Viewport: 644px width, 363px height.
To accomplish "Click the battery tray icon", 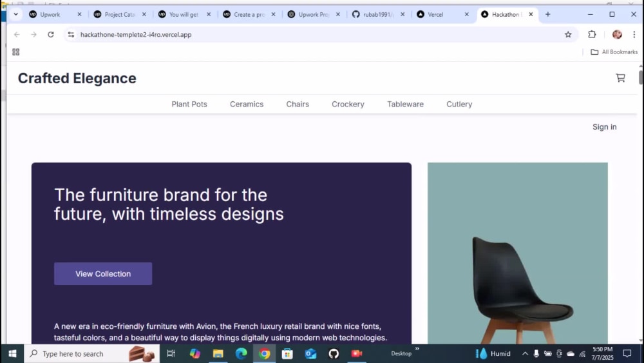I will click(548, 353).
